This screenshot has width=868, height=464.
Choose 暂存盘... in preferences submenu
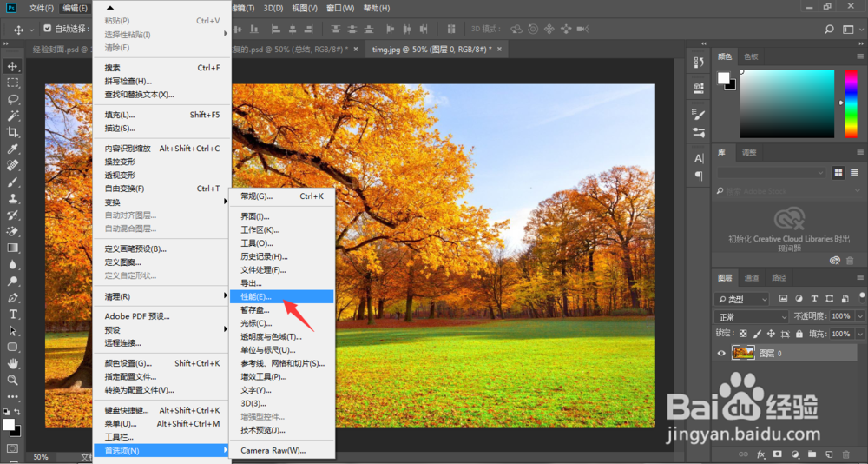[282, 310]
